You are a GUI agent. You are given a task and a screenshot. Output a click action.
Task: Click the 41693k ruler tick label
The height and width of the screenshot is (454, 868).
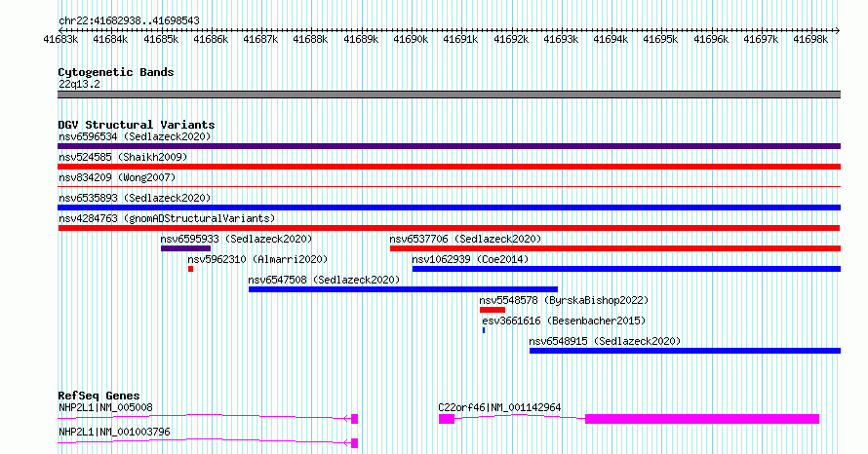coord(560,39)
